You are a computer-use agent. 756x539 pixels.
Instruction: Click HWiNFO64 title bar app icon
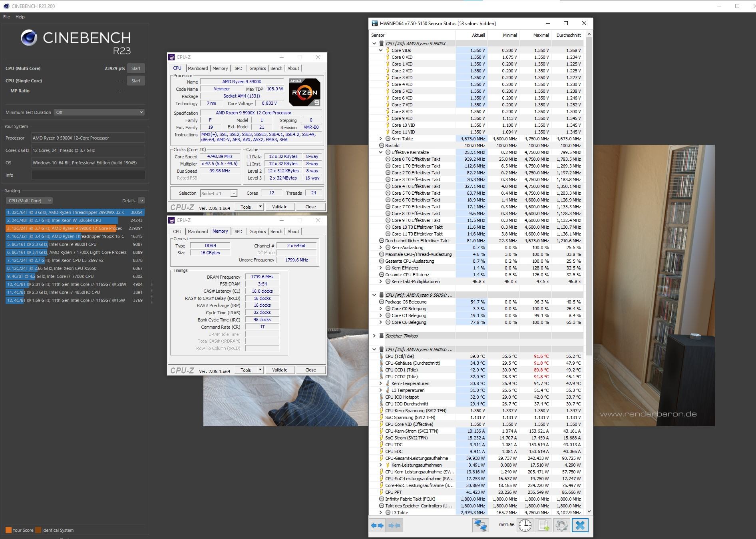click(x=374, y=24)
